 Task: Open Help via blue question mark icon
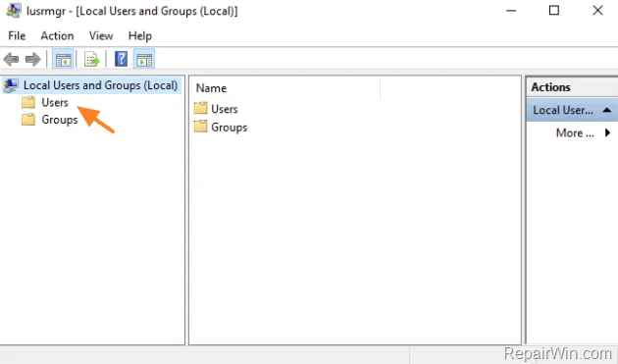121,59
